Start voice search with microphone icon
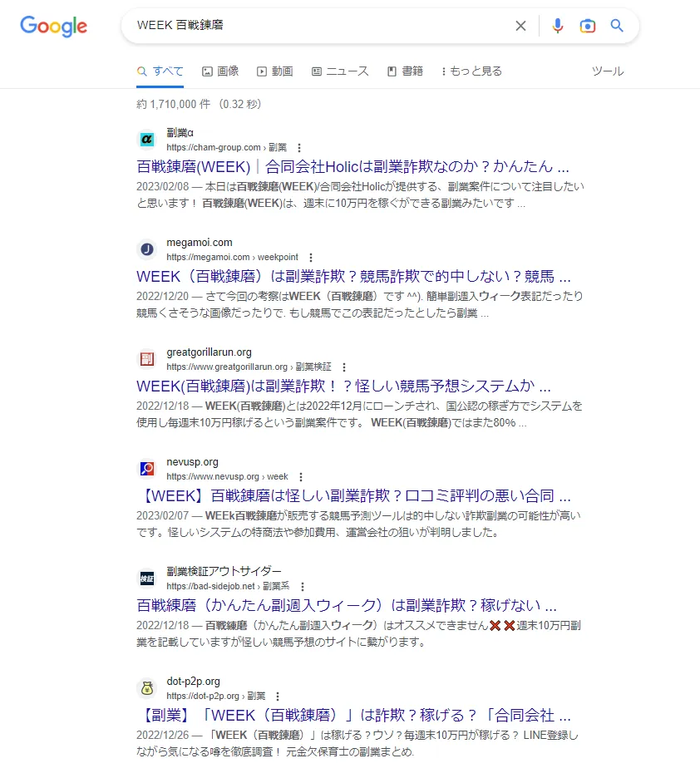Viewport: 700px width, 773px height. coord(557,26)
